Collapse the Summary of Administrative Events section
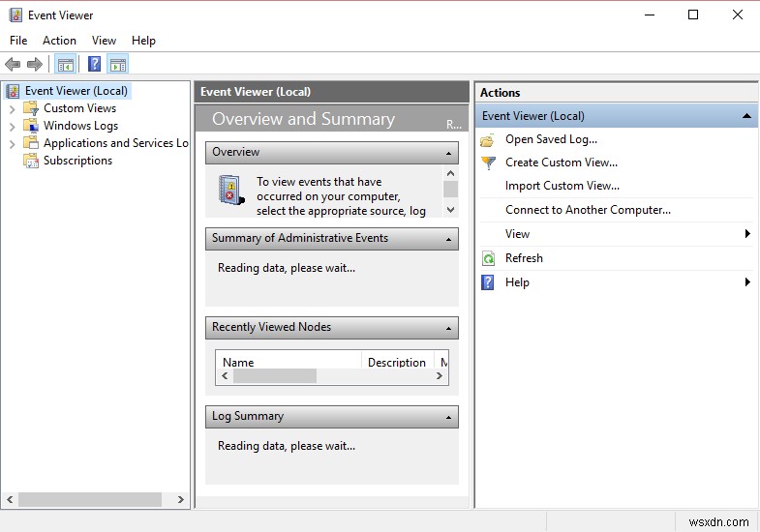 click(448, 240)
